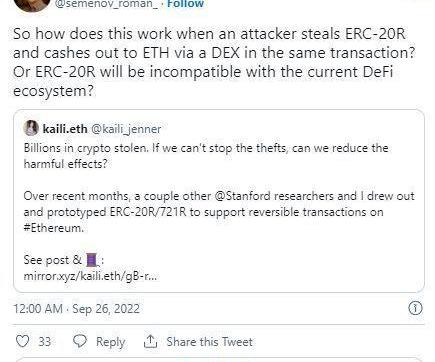Click kaili.eth's small profile avatar
The width and height of the screenshot is (435, 362).
point(31,128)
